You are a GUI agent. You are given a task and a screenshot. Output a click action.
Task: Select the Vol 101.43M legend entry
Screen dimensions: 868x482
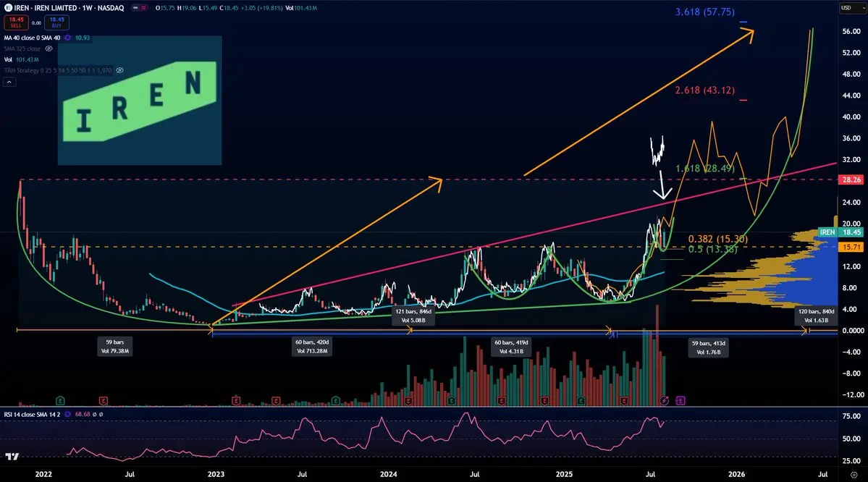(x=22, y=59)
